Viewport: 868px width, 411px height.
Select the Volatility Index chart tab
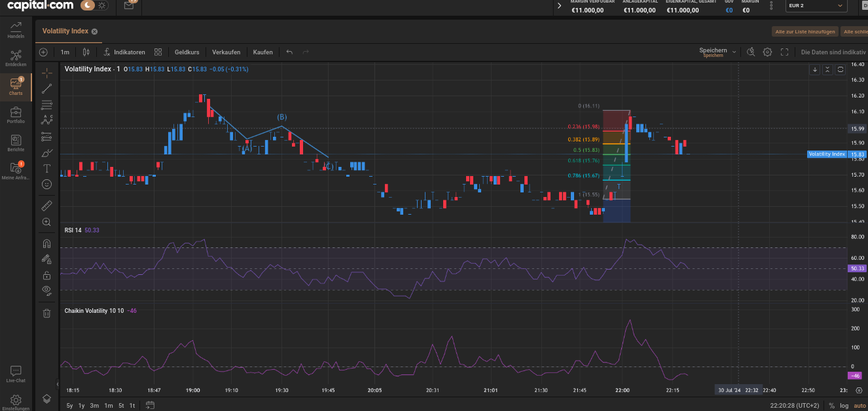pyautogui.click(x=65, y=31)
